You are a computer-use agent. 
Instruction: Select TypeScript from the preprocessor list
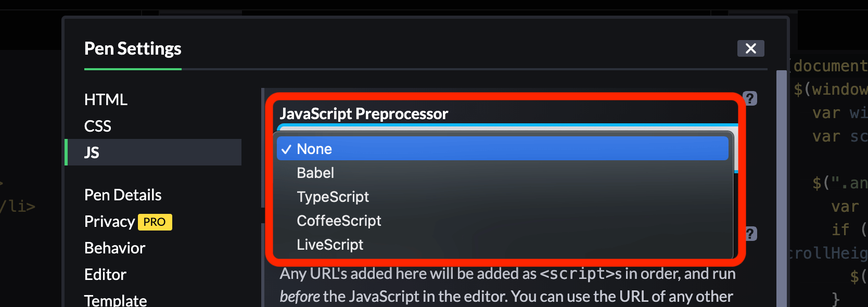coord(333,197)
